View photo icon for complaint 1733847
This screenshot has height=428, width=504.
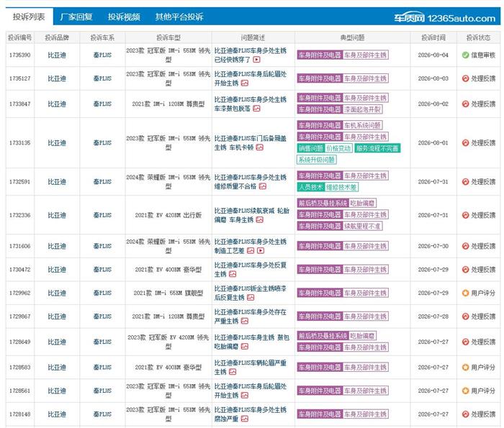256,109
